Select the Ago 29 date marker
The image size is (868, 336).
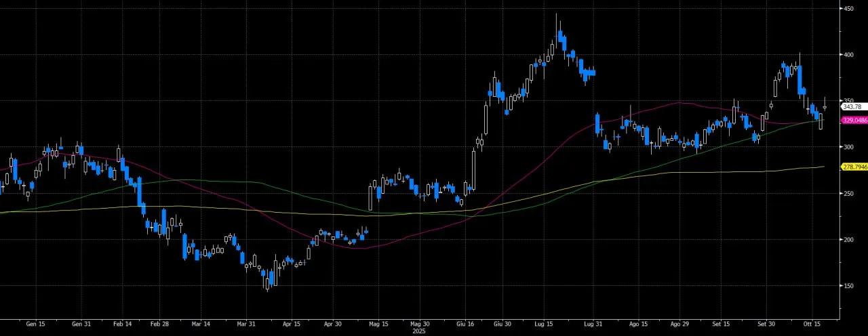(x=679, y=324)
